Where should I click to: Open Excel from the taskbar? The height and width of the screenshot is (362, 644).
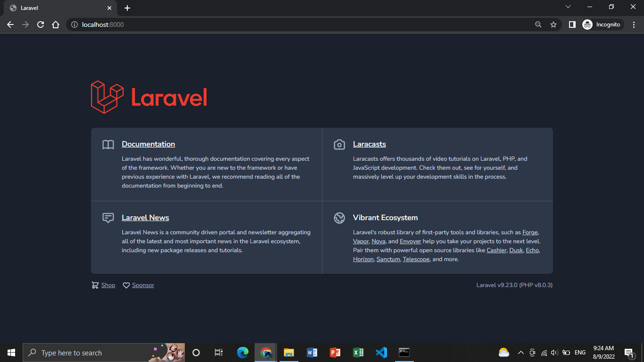(358, 353)
